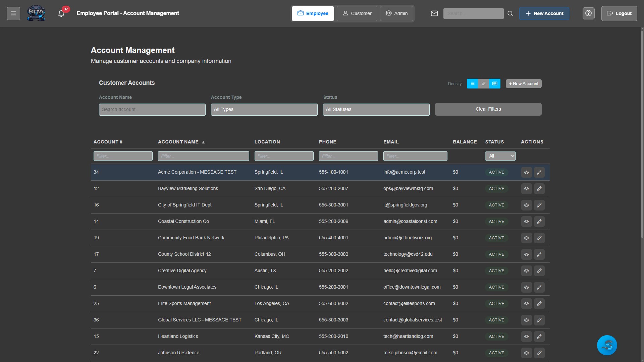644x362 pixels.
Task: Open the messages envelope icon
Action: coord(434,13)
